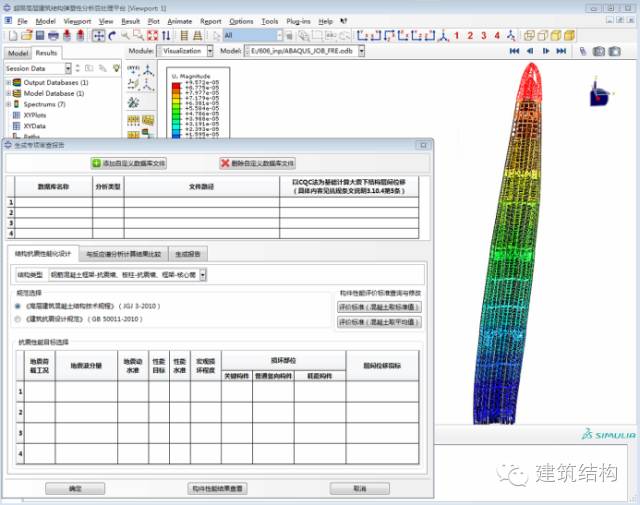Click the common options wrench icon
Screen dimensions: 640x505
(133, 102)
